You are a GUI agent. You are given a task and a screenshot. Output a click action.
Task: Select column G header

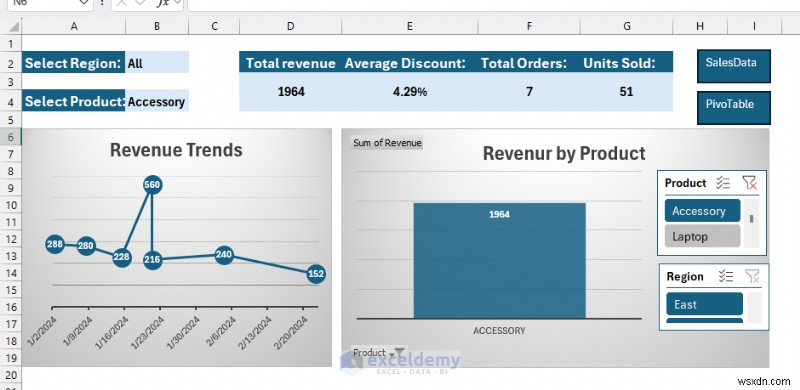point(627,27)
